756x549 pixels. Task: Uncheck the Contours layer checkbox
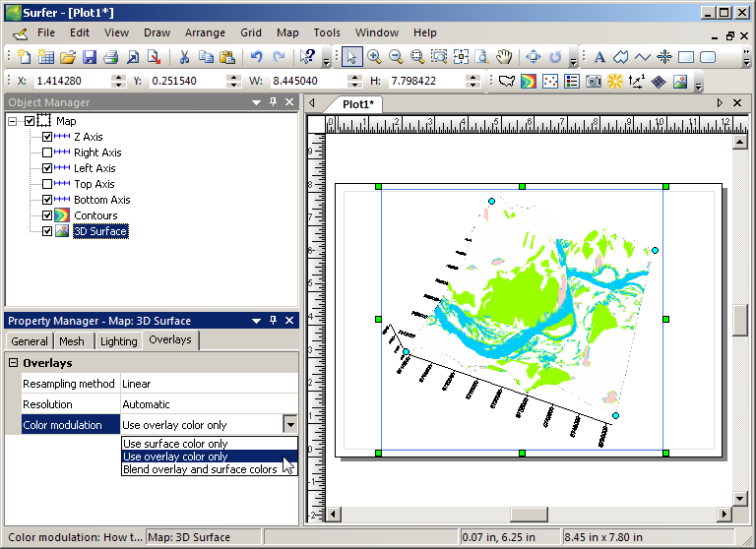click(x=47, y=215)
